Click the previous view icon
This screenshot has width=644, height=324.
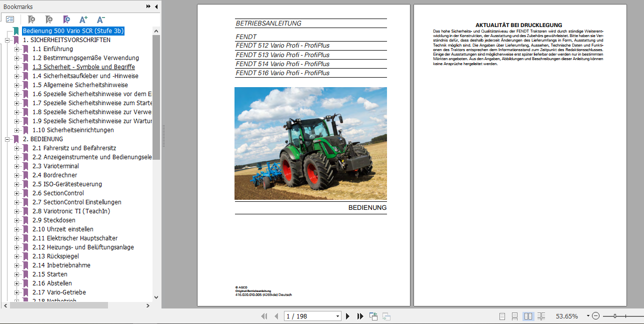373,316
